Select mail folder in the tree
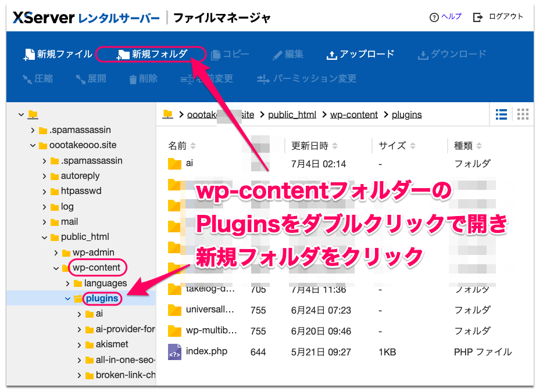The image size is (543, 392). coord(69,221)
